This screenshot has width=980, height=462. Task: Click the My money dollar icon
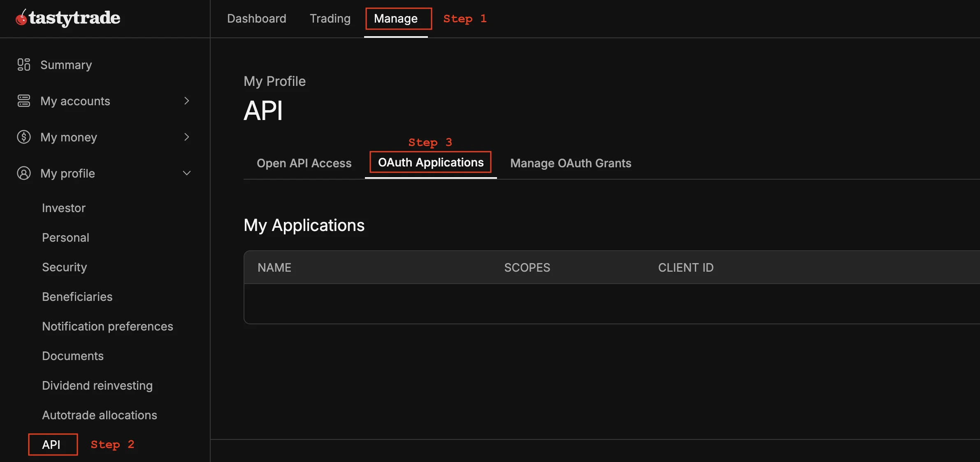point(23,137)
